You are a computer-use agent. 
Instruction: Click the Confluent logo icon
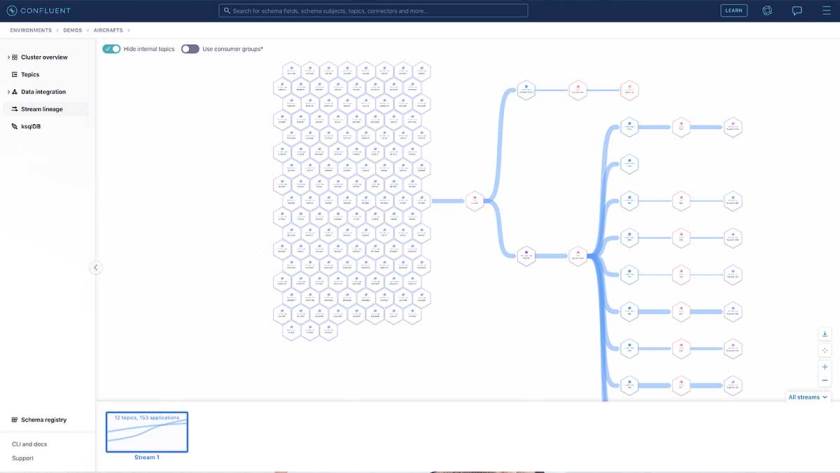(x=12, y=11)
